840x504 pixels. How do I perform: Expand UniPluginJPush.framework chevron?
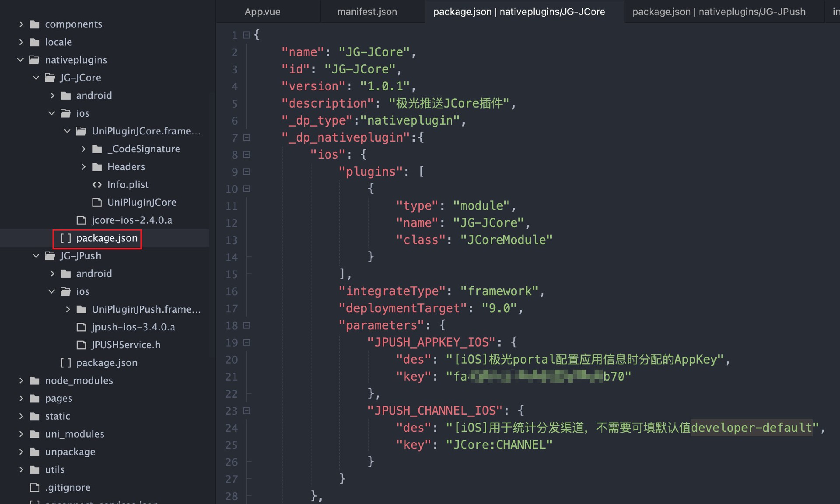[68, 309]
